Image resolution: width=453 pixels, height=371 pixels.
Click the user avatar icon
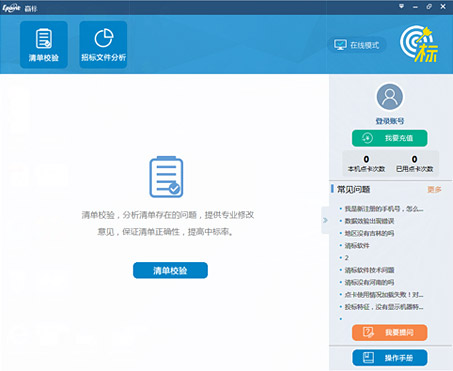pyautogui.click(x=389, y=97)
